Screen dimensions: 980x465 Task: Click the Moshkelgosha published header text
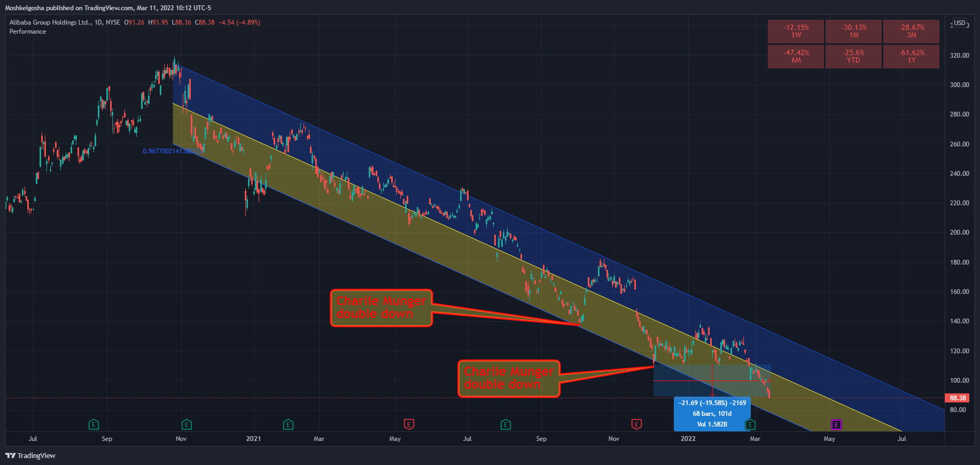[x=108, y=8]
